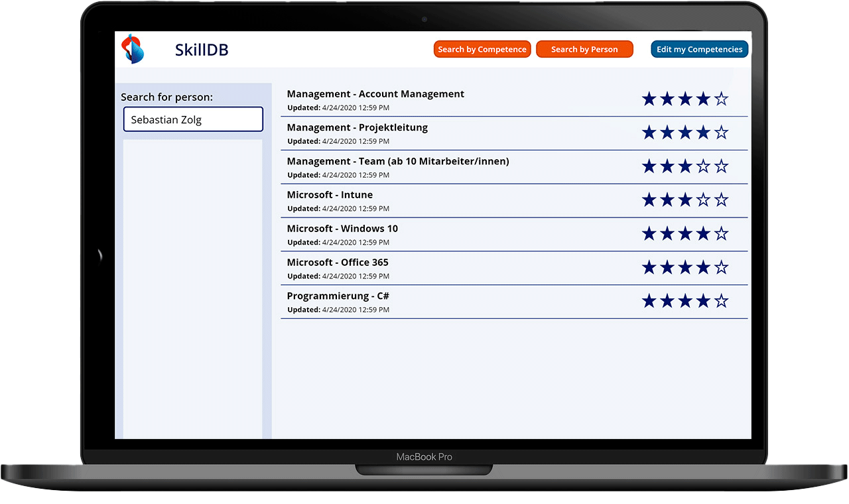This screenshot has width=849, height=504.
Task: Select second star of Management Team rating
Action: pos(667,166)
